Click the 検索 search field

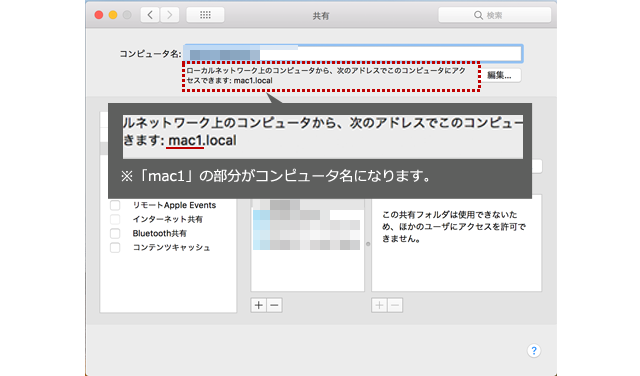coord(495,16)
